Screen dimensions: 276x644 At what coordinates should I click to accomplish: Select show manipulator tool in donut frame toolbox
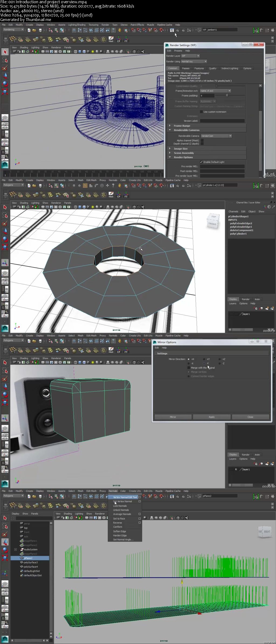(5, 263)
